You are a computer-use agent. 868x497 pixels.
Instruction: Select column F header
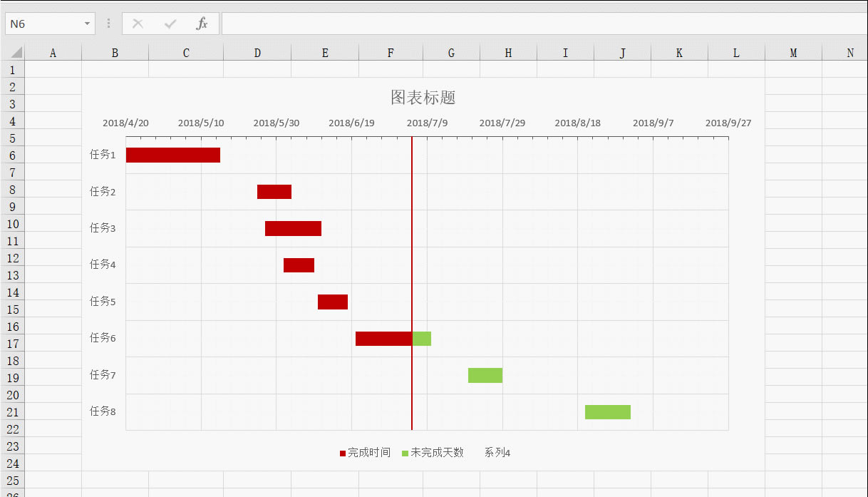pyautogui.click(x=391, y=53)
